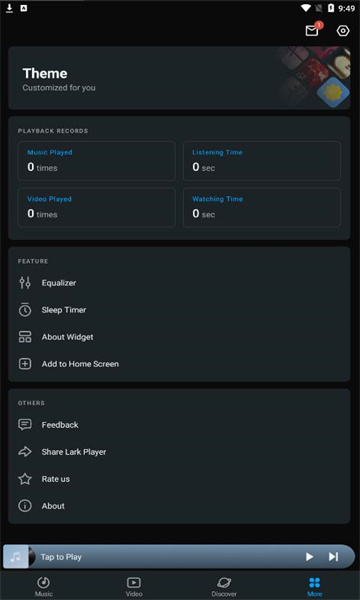Tap the Sleep Timer clock icon
360x600 pixels.
pyautogui.click(x=25, y=310)
